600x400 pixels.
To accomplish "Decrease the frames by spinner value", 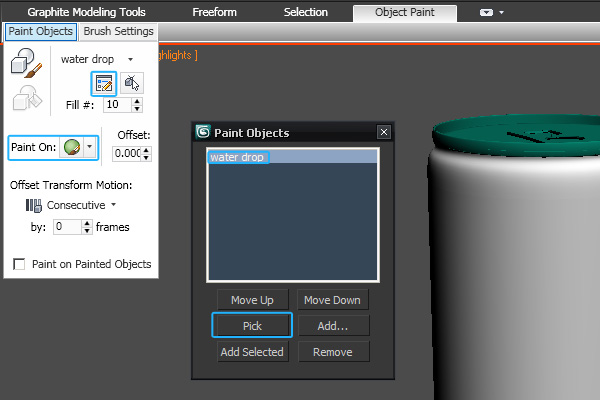I will (x=87, y=231).
